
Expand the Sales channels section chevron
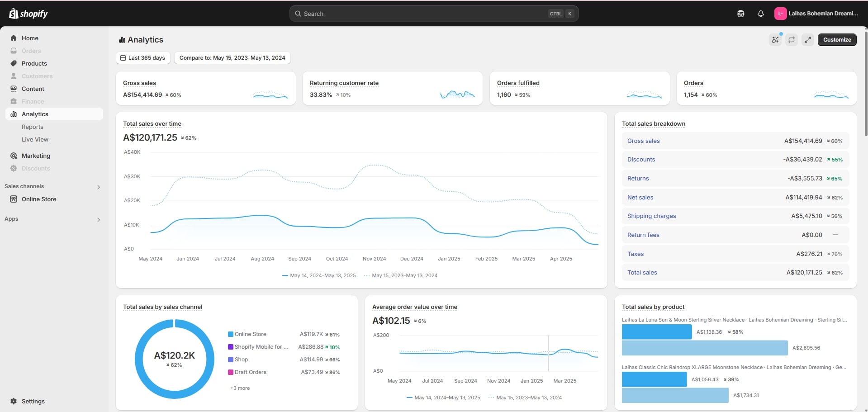[x=99, y=187]
